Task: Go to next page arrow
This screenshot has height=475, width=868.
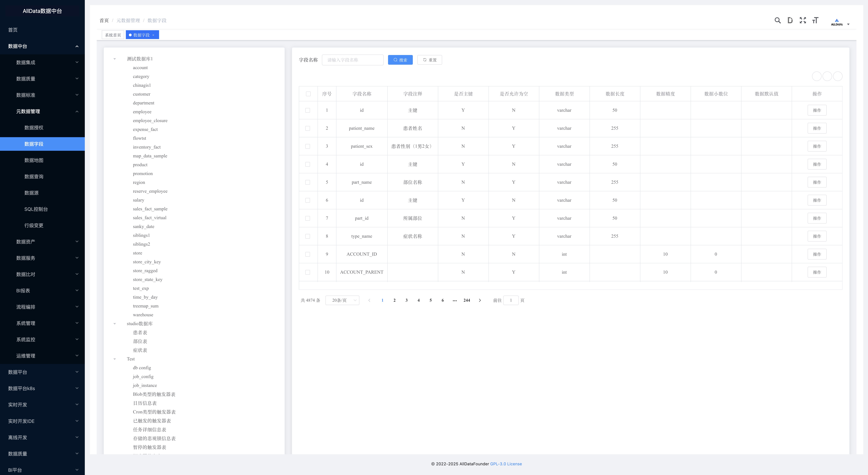Action: (480, 300)
